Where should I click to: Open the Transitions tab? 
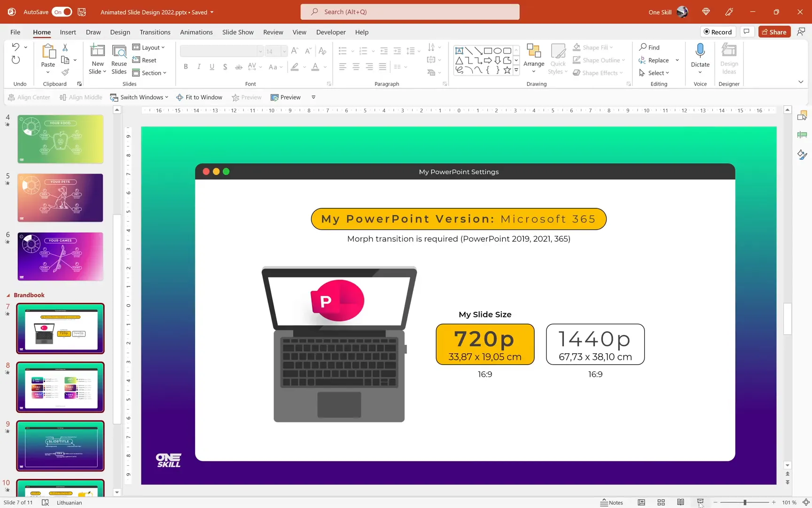(x=155, y=32)
